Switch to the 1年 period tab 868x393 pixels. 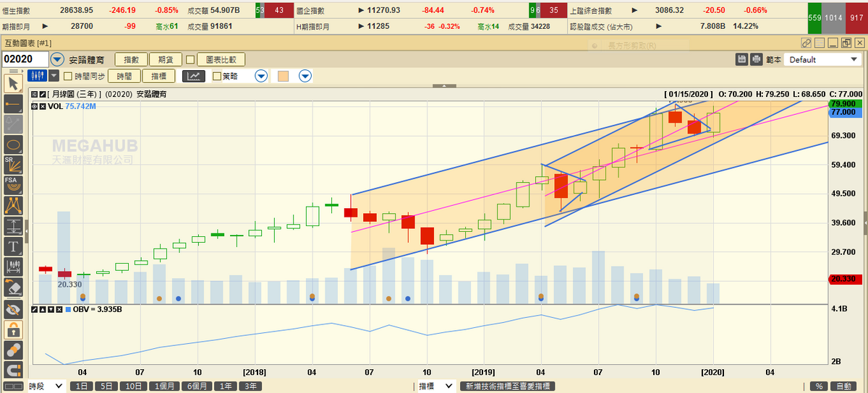(228, 386)
